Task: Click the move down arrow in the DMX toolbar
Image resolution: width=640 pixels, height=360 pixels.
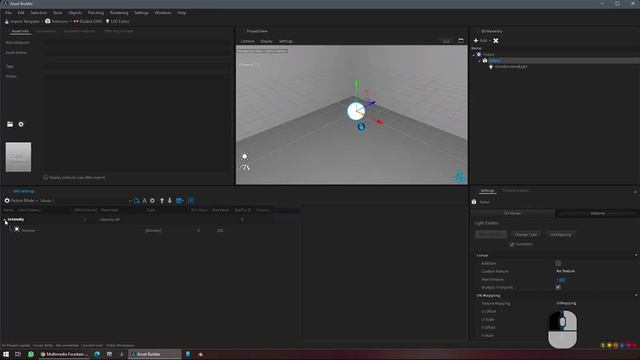Action: pyautogui.click(x=169, y=200)
